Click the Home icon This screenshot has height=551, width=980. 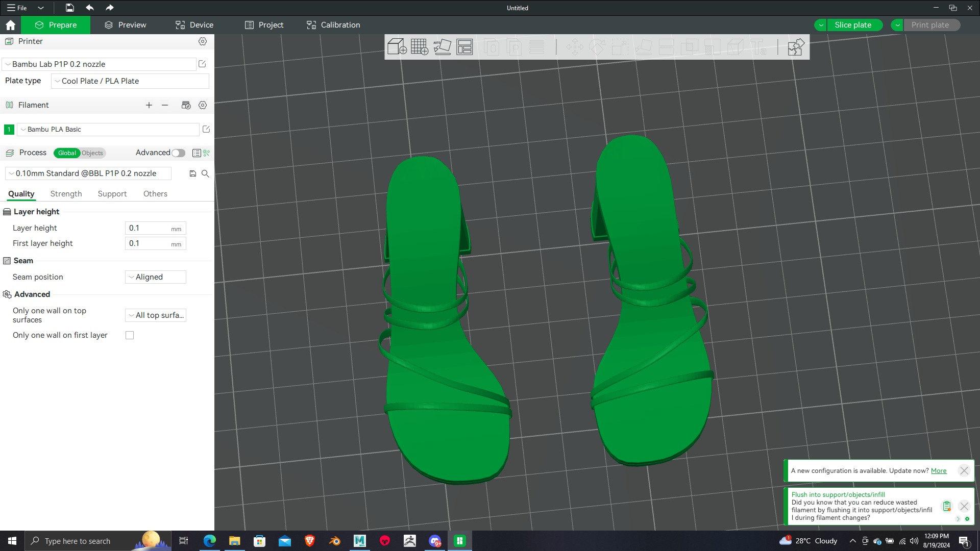(10, 25)
